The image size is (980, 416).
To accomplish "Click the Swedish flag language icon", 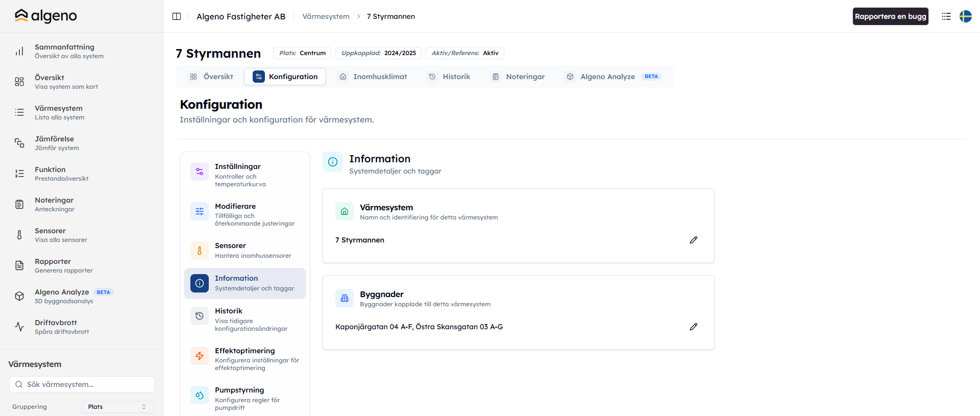I will click(x=965, y=16).
